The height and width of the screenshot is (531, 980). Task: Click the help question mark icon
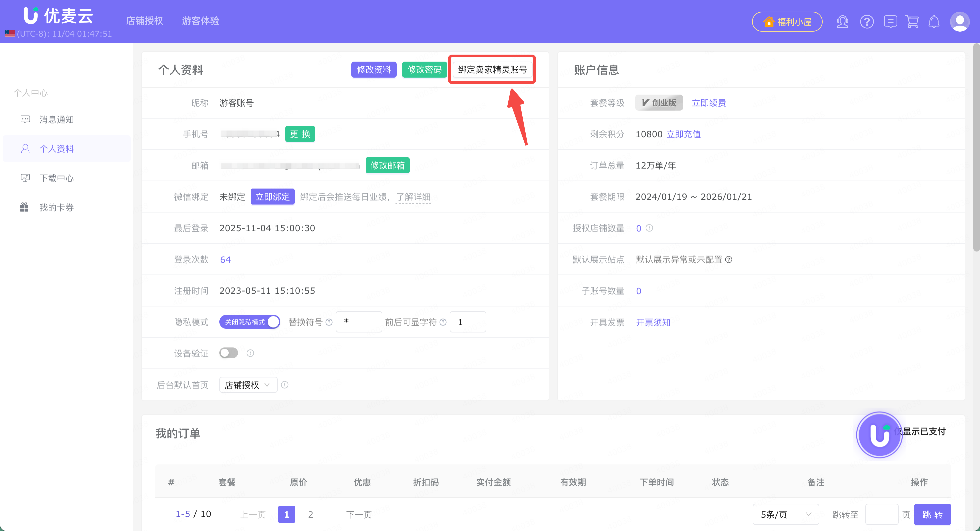click(x=866, y=22)
